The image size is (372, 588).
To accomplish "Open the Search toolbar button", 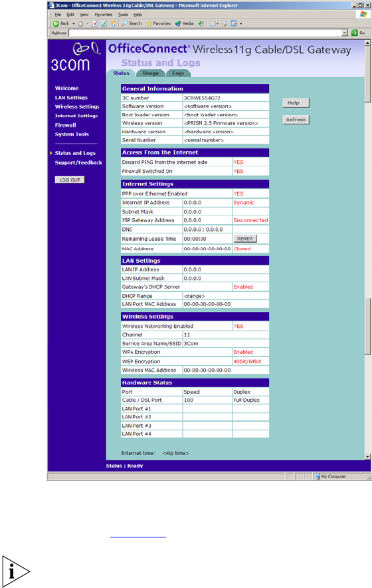I will point(132,23).
